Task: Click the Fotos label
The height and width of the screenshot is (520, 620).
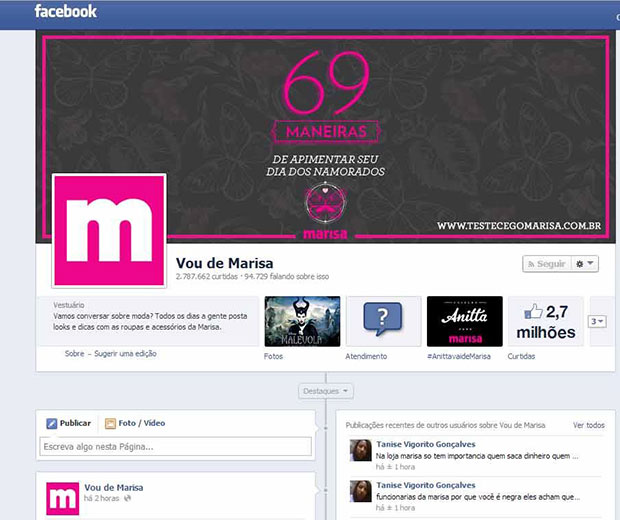Action: click(x=273, y=356)
